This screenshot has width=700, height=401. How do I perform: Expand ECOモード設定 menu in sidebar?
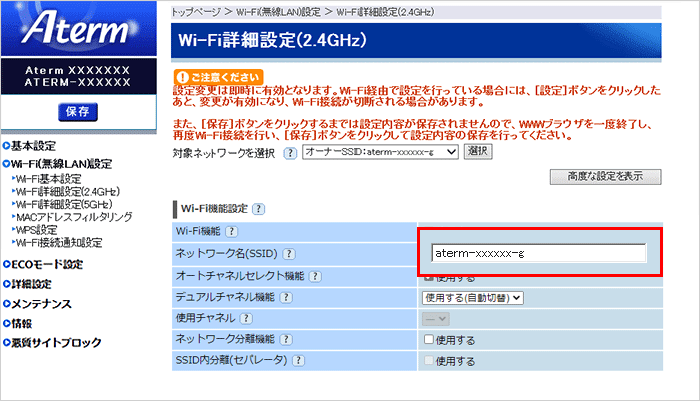point(46,265)
